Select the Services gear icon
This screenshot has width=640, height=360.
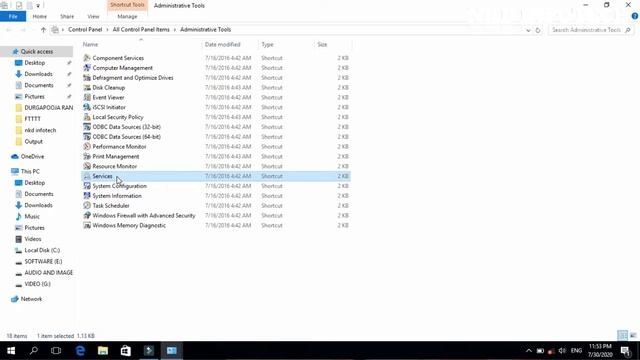click(87, 176)
